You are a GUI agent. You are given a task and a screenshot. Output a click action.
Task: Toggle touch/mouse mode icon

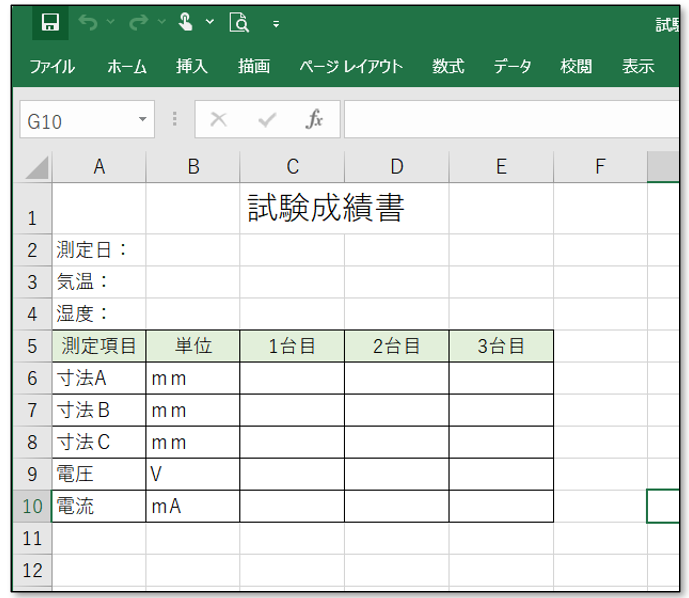pos(186,22)
